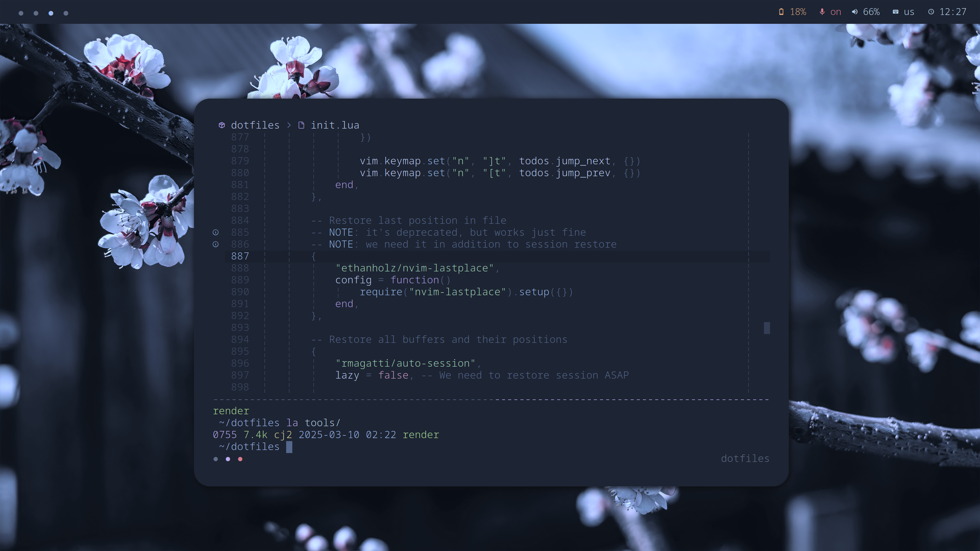Click opening brace on line 895
The width and height of the screenshot is (980, 551).
tap(314, 351)
